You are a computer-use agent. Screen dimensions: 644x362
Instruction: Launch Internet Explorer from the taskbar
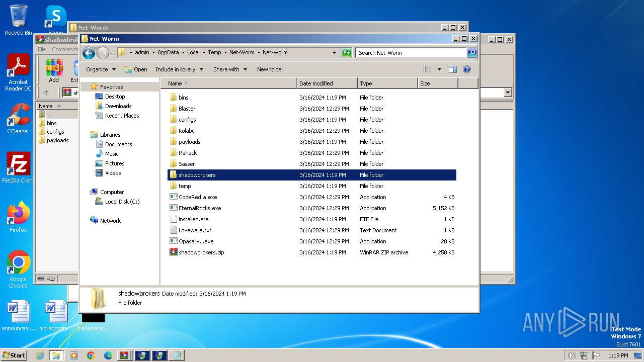[x=40, y=355]
